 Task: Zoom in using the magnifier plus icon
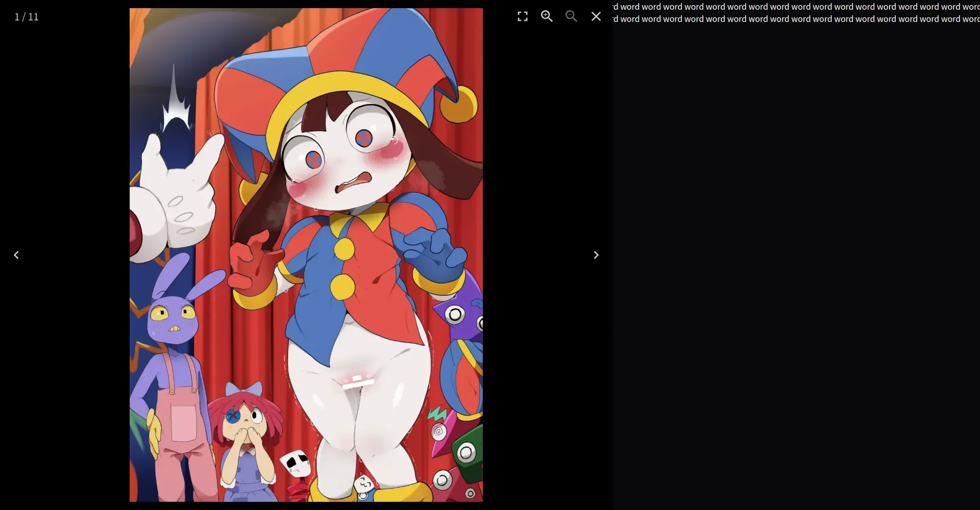pos(547,17)
